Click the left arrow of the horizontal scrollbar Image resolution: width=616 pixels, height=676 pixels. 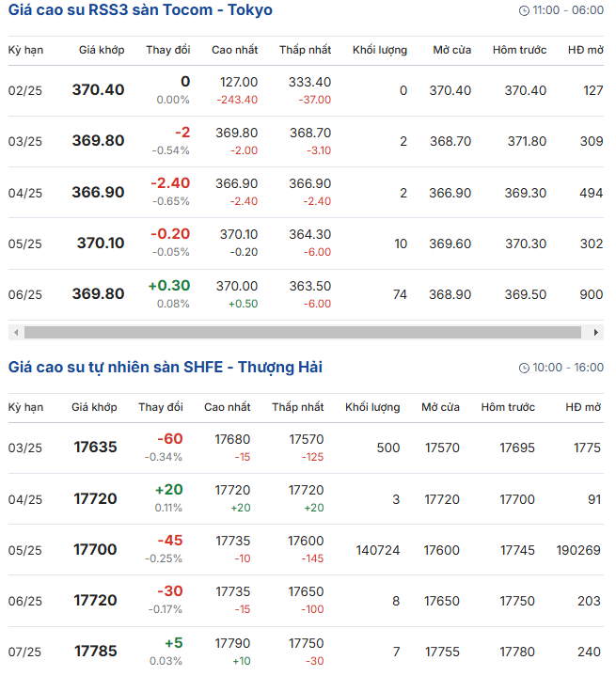[x=14, y=333]
